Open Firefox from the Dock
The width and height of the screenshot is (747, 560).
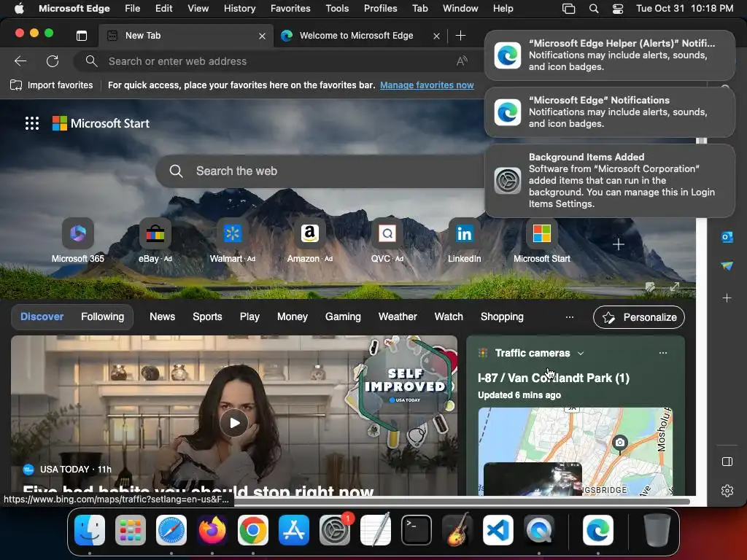pos(212,530)
